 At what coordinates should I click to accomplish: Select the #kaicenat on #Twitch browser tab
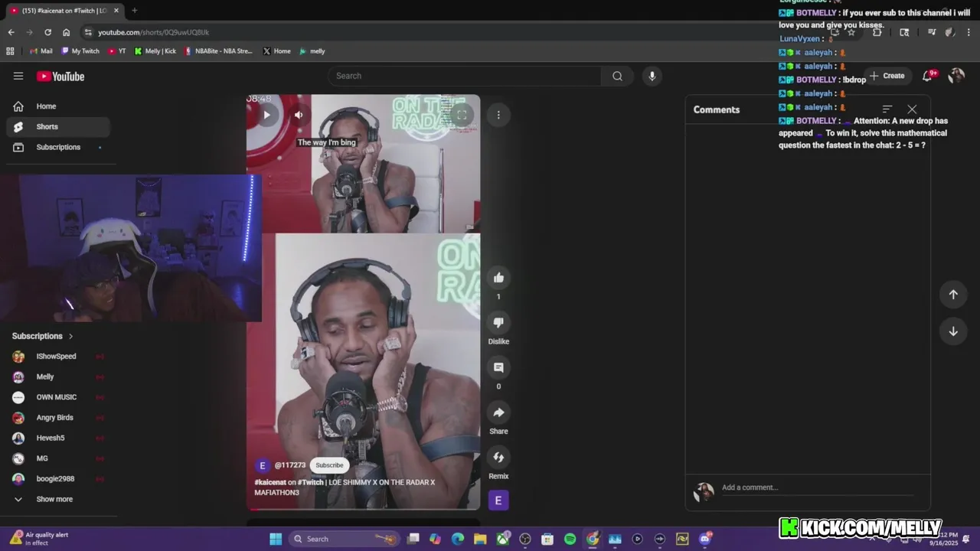64,11
